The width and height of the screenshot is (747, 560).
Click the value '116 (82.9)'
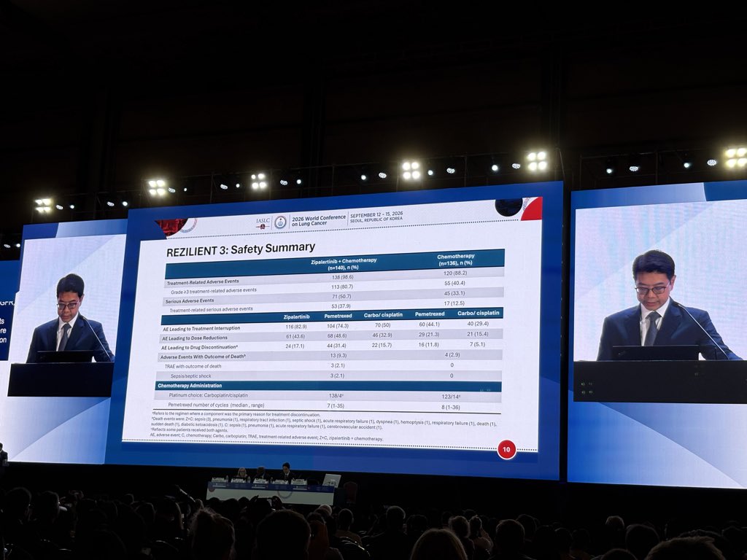296,327
